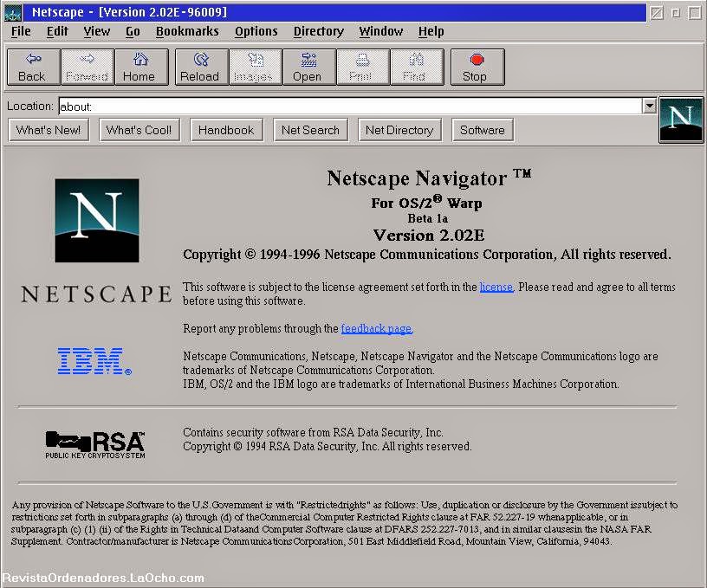Click the grayed-out Forward icon
This screenshot has width=707, height=588.
87,67
